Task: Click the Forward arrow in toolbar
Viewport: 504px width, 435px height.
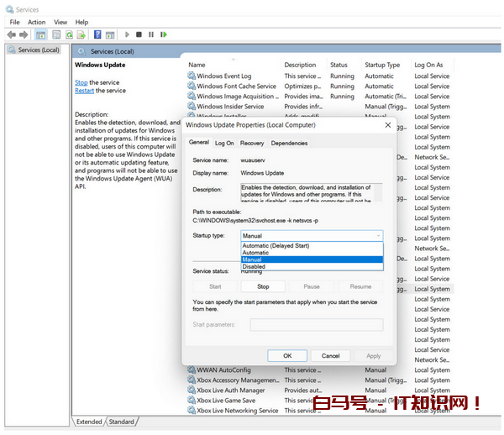Action: [24, 34]
